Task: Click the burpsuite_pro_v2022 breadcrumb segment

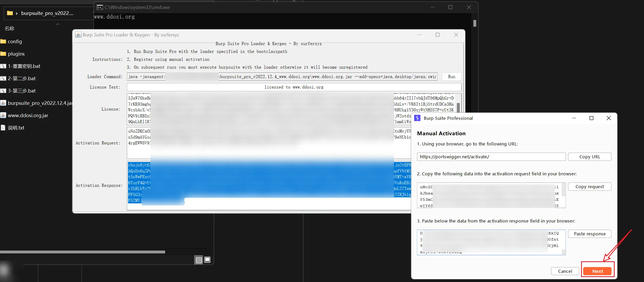Action: tap(47, 13)
